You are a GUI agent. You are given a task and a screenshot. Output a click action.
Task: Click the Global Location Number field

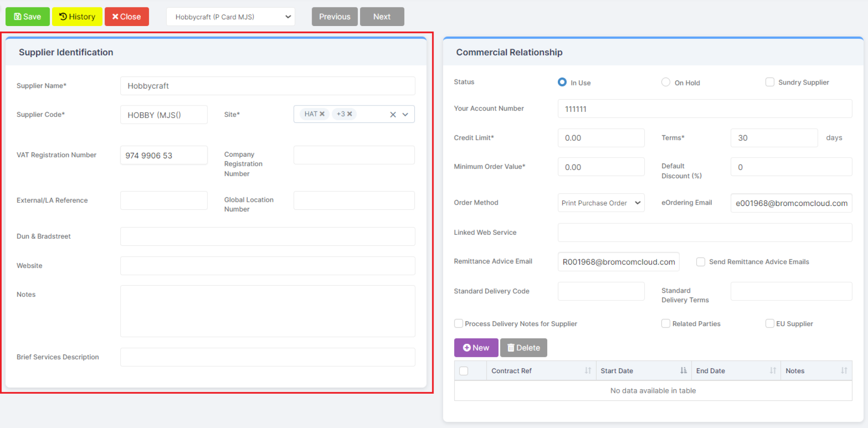pyautogui.click(x=354, y=201)
